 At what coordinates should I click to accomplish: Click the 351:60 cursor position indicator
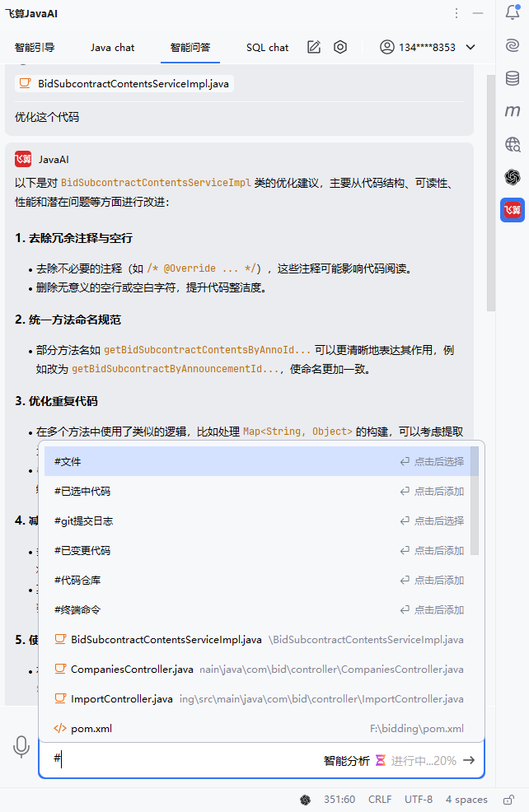[x=339, y=800]
